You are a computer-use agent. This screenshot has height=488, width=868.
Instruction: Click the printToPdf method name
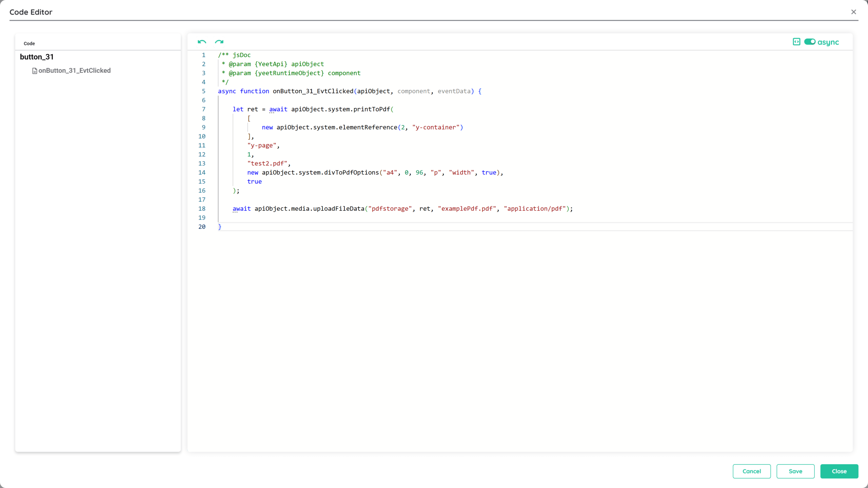click(x=372, y=109)
